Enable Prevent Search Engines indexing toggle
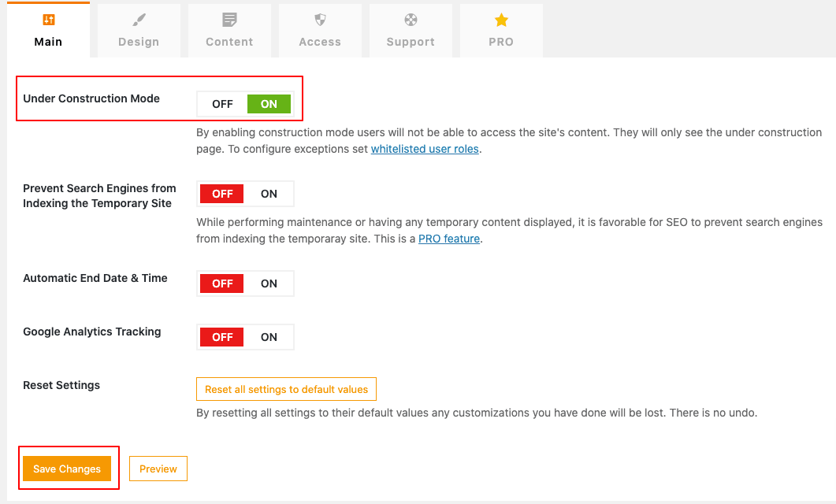 269,194
